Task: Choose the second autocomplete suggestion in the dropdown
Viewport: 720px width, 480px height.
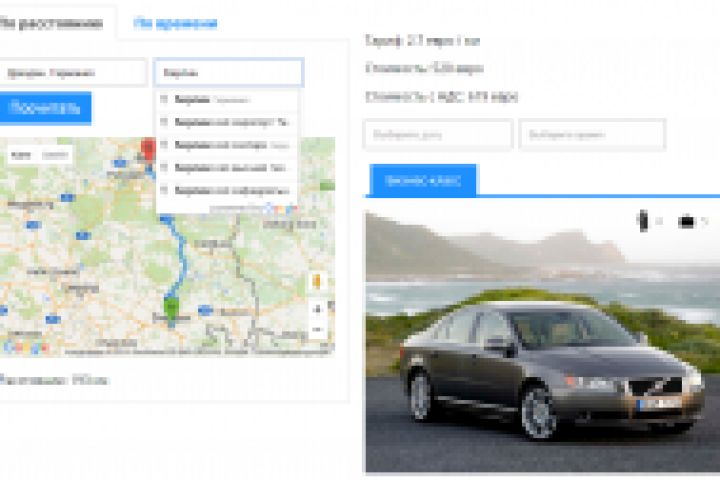Action: click(x=226, y=122)
